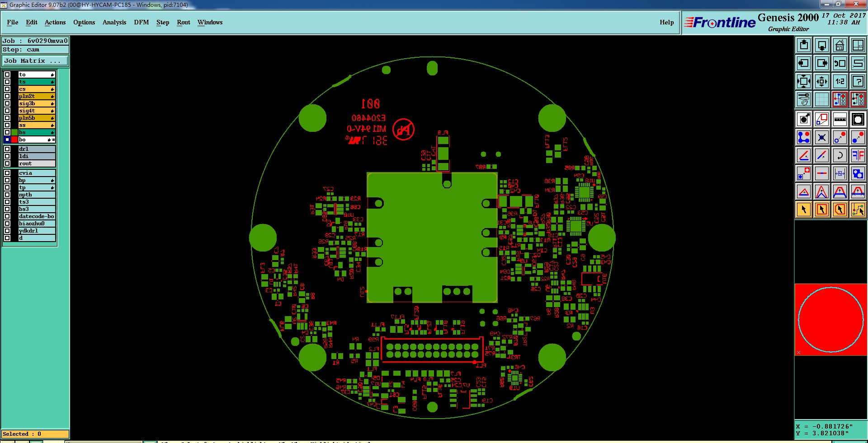Select the 'datecode-bo' layer name
This screenshot has width=868, height=443.
(x=37, y=216)
